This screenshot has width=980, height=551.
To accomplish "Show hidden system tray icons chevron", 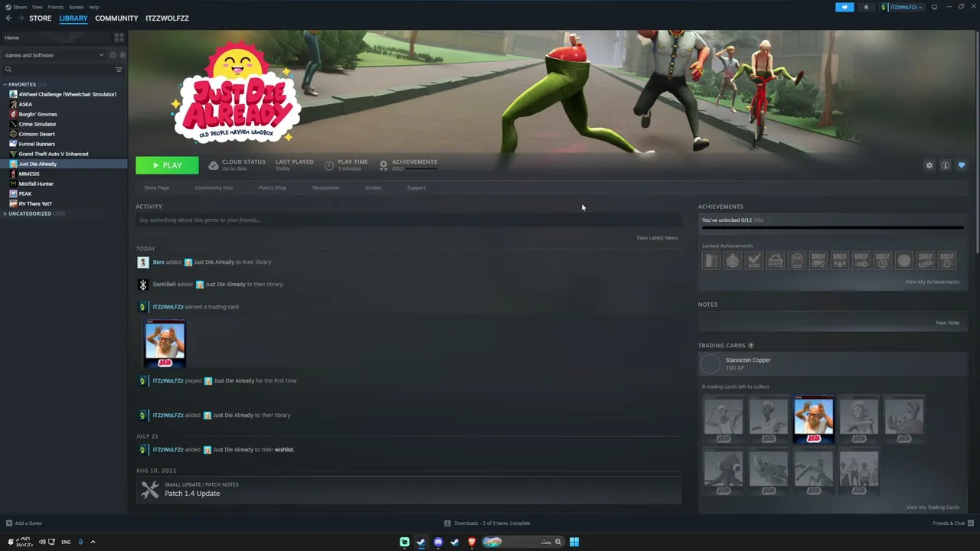I will coord(93,542).
